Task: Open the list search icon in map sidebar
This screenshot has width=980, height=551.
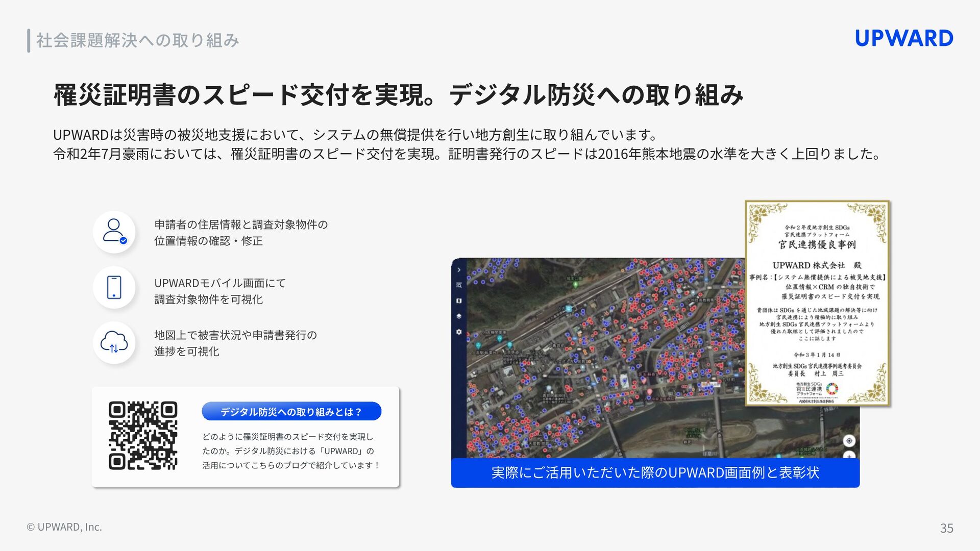Action: click(x=459, y=285)
